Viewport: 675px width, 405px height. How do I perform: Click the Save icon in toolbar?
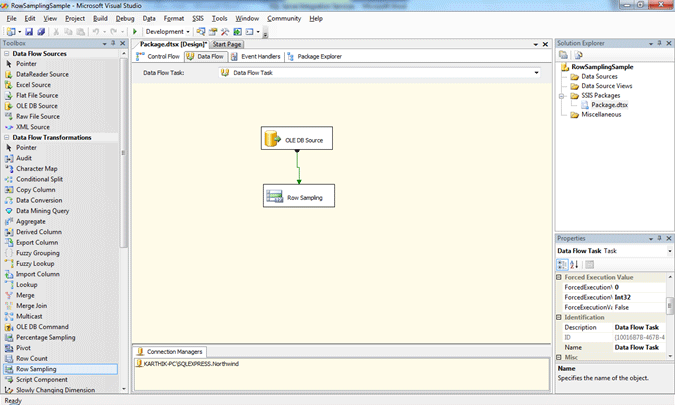(29, 31)
